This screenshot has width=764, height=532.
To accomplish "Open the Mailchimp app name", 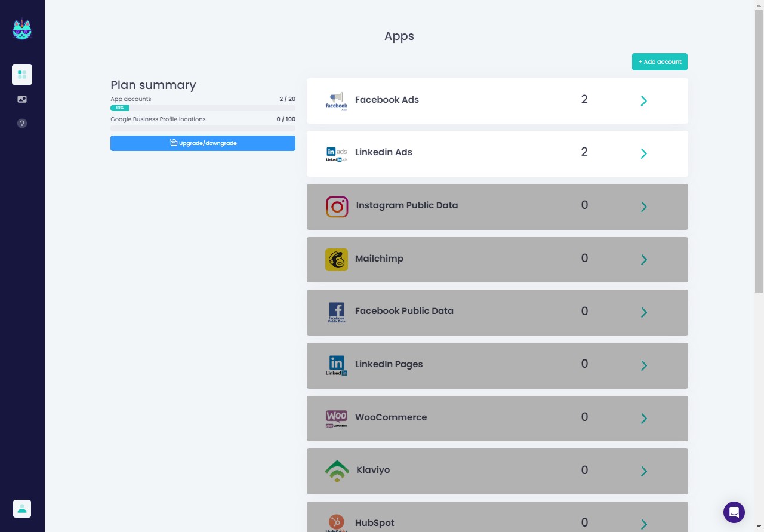I will point(379,259).
